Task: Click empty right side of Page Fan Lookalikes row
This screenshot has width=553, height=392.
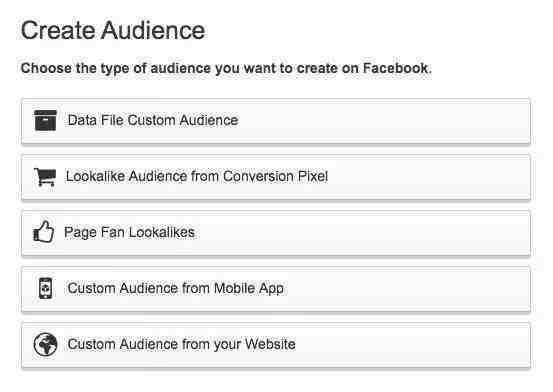Action: pyautogui.click(x=388, y=233)
